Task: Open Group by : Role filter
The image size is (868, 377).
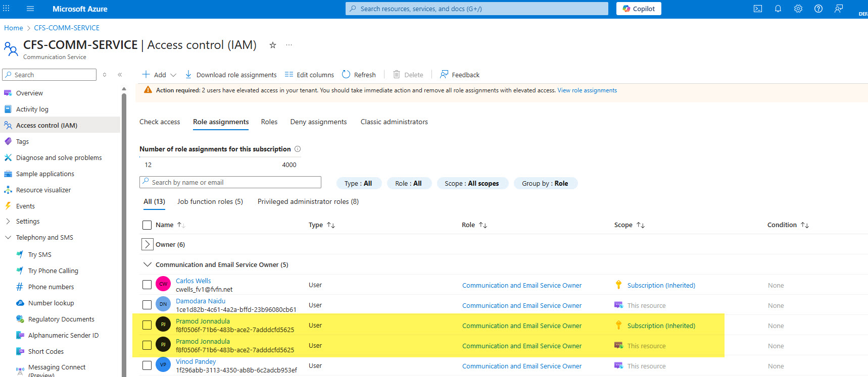Action: point(545,183)
